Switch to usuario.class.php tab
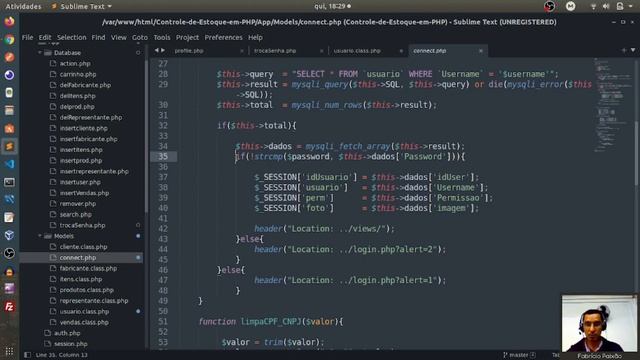 tap(357, 51)
